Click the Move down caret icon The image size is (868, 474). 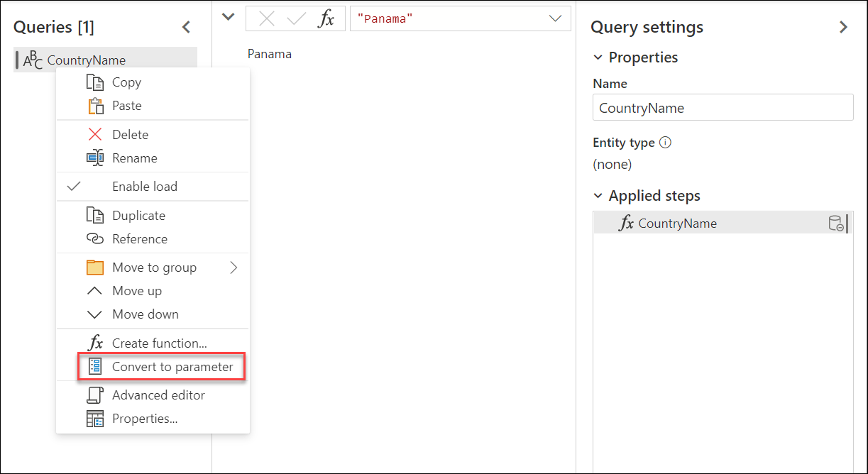(95, 314)
